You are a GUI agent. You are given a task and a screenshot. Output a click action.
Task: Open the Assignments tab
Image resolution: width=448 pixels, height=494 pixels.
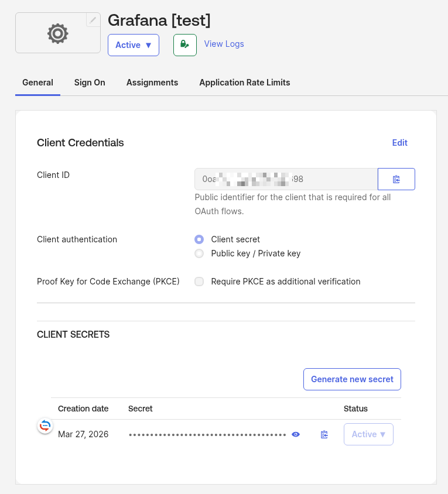point(152,83)
